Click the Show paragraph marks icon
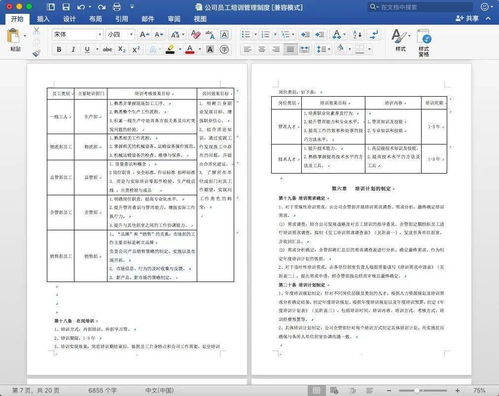Viewport: 499px width, 396px height. coord(374,34)
